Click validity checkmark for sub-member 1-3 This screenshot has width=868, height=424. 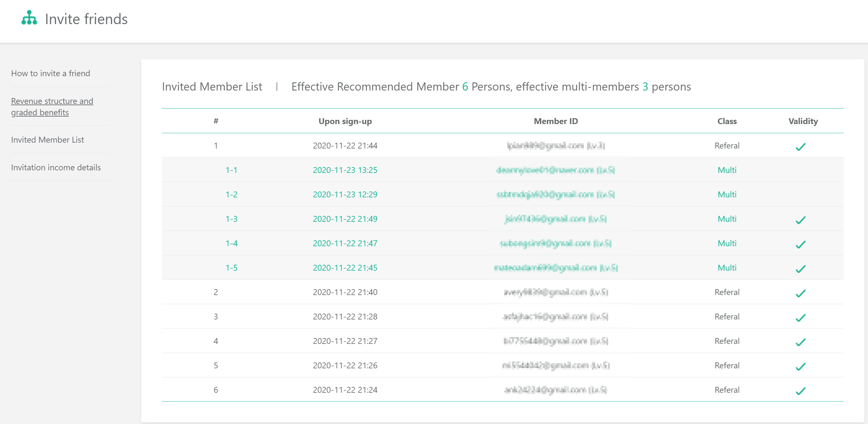pos(800,219)
